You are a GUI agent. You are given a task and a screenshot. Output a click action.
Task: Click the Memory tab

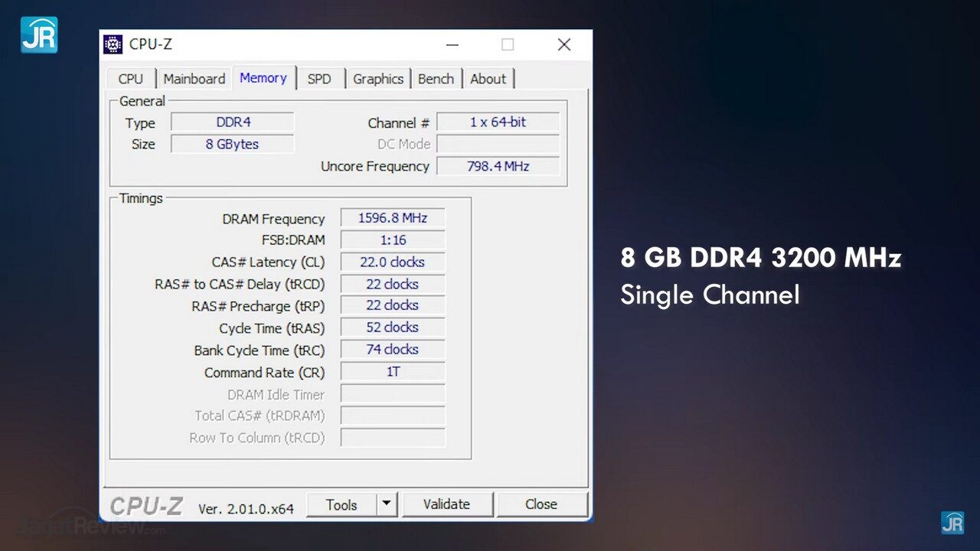click(263, 78)
